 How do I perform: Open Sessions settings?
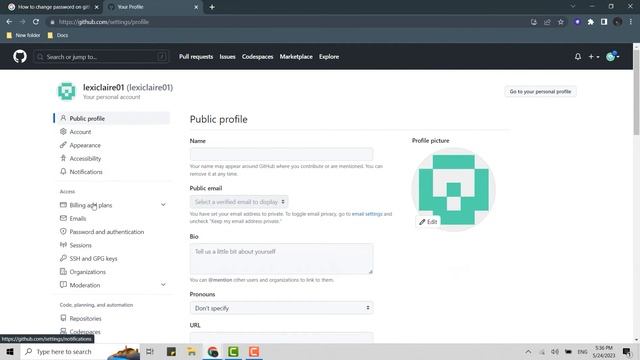(80, 245)
